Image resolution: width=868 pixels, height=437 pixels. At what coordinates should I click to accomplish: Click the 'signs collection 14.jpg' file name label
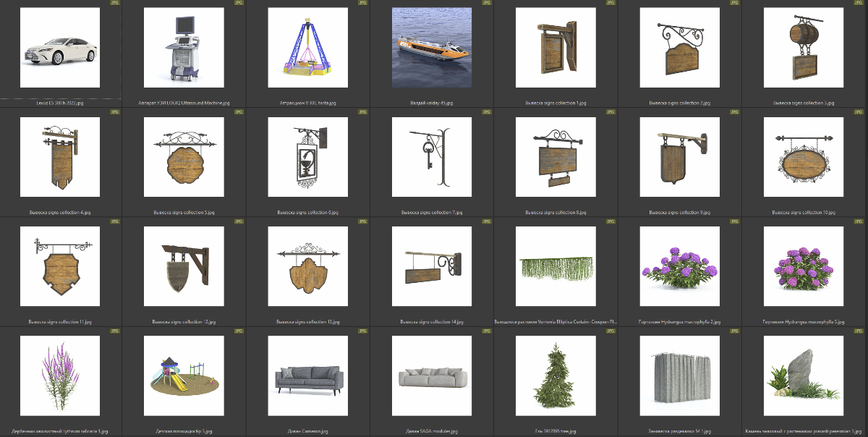[432, 322]
